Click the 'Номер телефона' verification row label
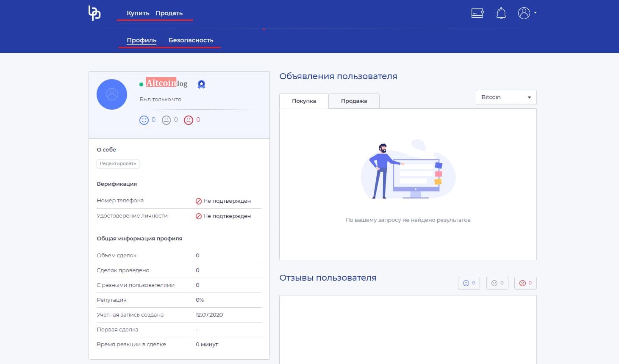The width and height of the screenshot is (619, 364). 120,201
